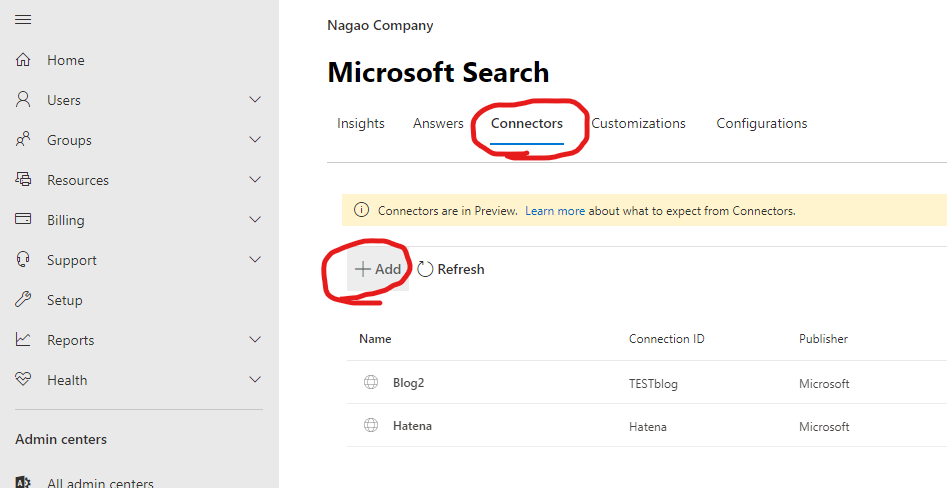Open the Customizations tab

pyautogui.click(x=638, y=124)
